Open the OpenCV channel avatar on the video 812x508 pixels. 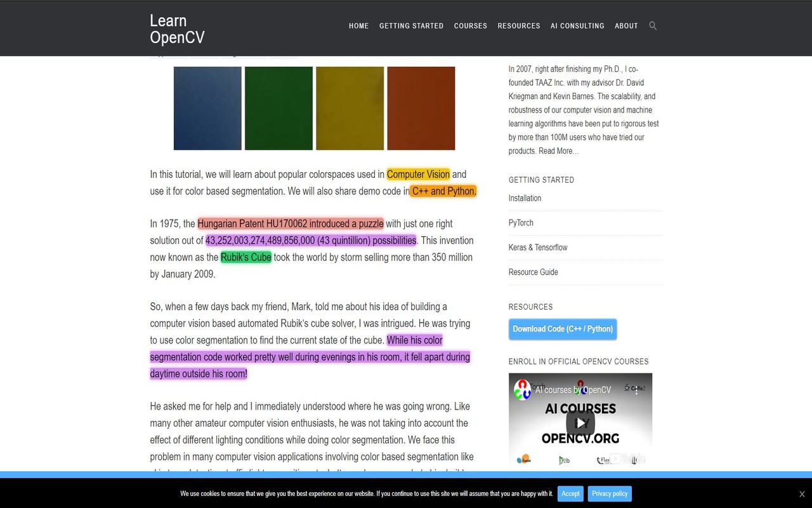pos(522,389)
